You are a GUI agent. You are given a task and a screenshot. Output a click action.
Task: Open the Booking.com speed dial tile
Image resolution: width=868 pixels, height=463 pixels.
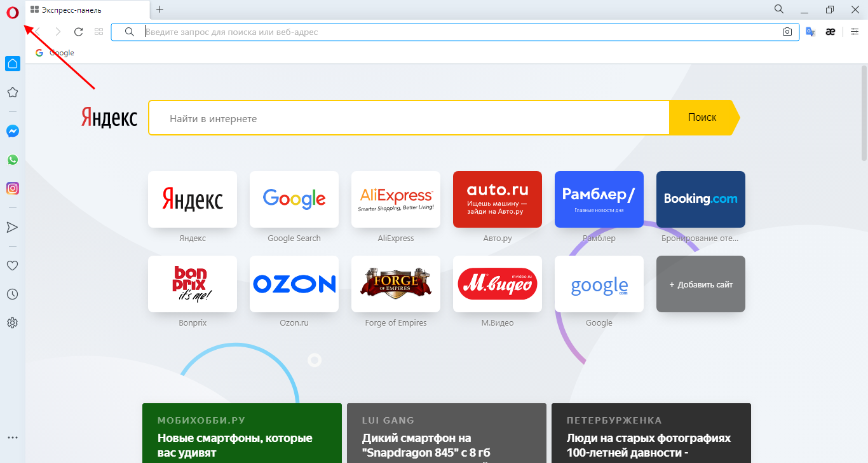701,199
